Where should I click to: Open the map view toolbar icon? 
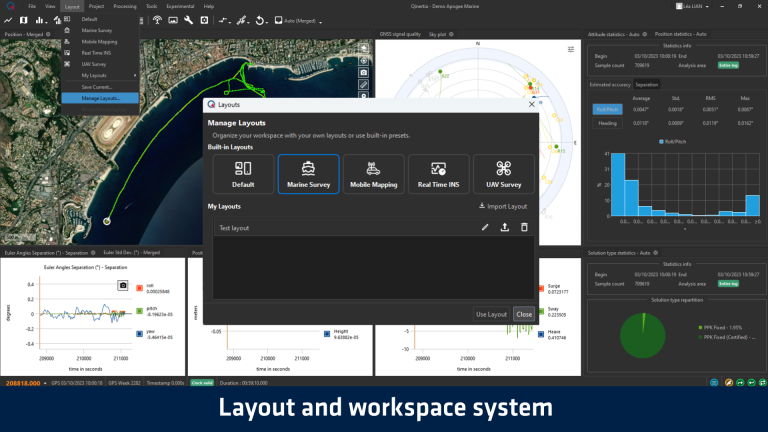pyautogui.click(x=23, y=21)
